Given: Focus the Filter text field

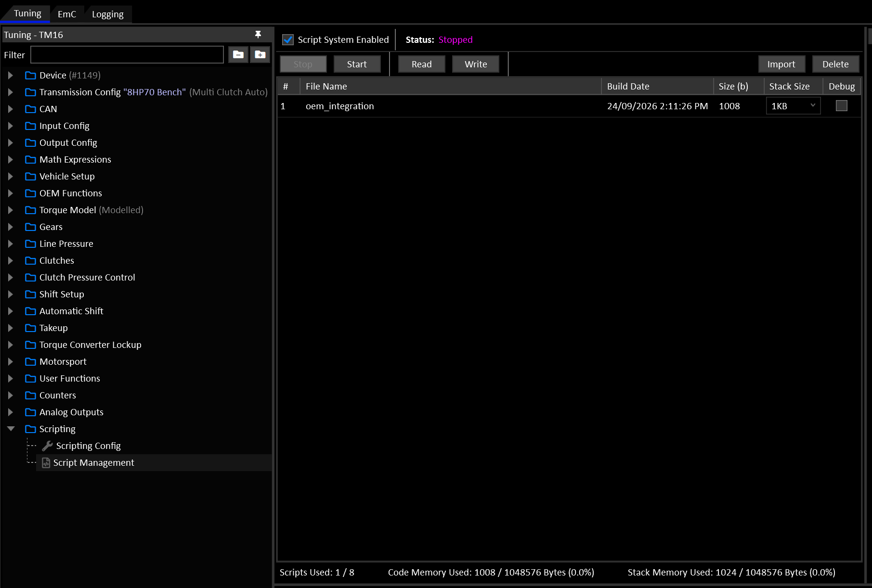Looking at the screenshot, I should pyautogui.click(x=127, y=54).
